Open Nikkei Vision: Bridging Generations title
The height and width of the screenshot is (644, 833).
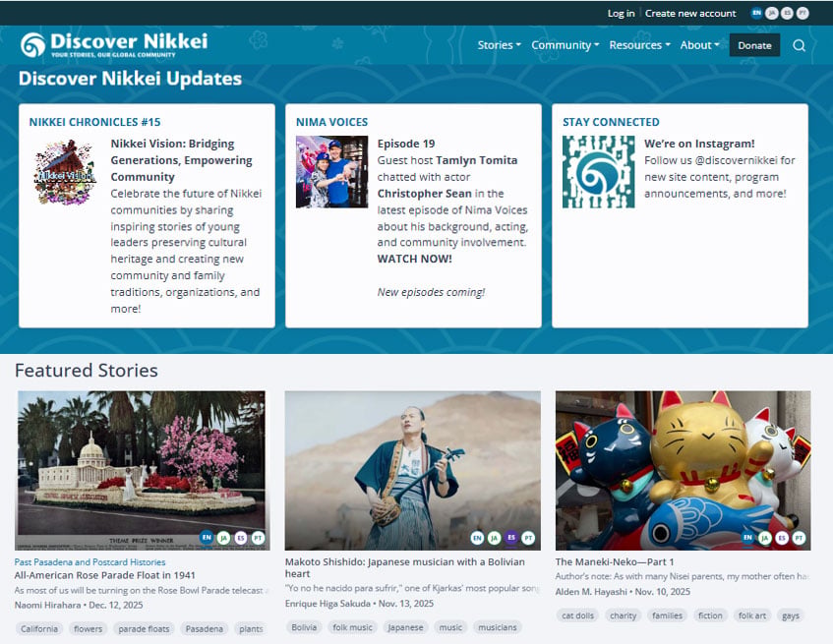(x=181, y=160)
